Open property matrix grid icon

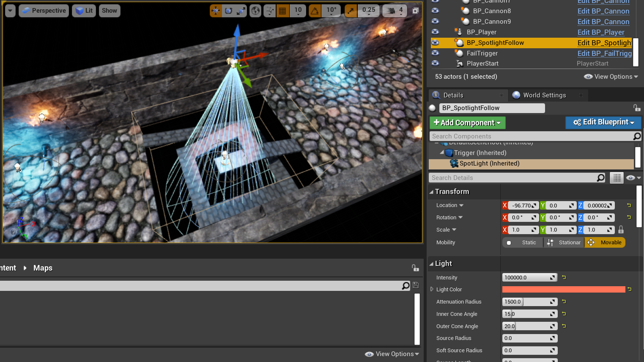coord(617,178)
